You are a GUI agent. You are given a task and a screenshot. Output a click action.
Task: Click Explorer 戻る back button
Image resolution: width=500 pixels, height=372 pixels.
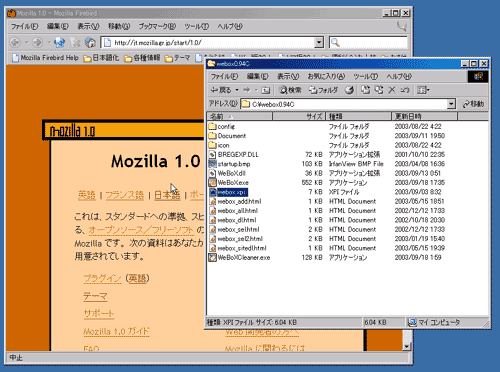tap(221, 90)
